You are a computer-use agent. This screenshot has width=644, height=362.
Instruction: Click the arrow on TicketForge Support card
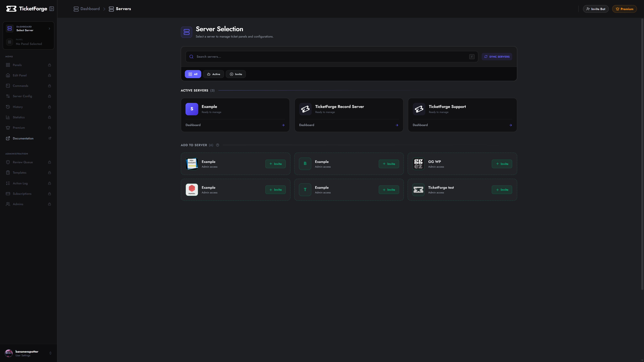tap(511, 125)
